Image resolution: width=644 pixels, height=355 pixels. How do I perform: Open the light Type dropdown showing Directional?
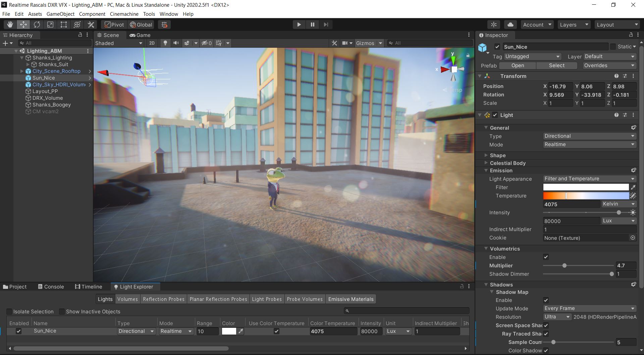coord(589,136)
